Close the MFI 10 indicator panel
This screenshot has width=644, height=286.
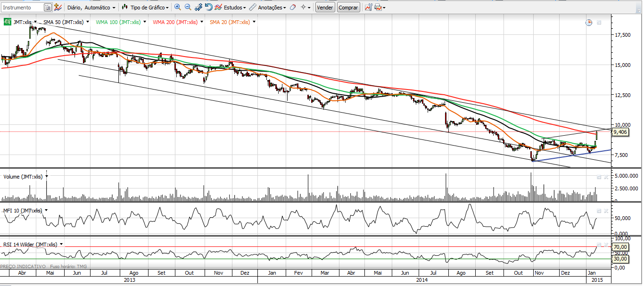coord(605,211)
